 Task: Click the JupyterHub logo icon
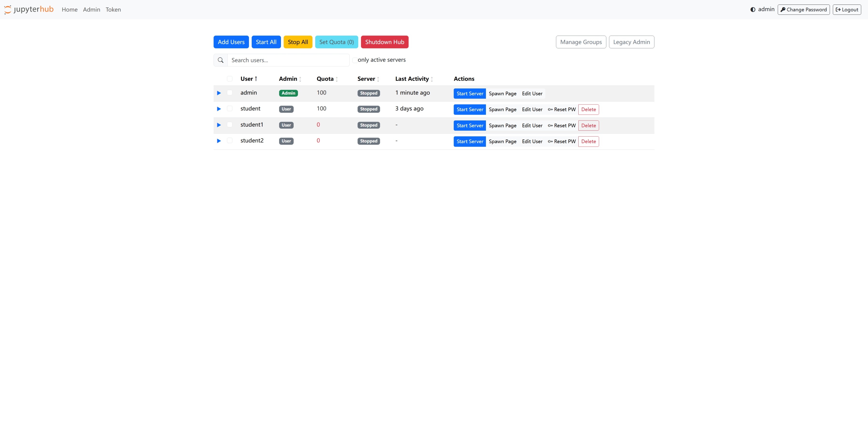tap(7, 10)
